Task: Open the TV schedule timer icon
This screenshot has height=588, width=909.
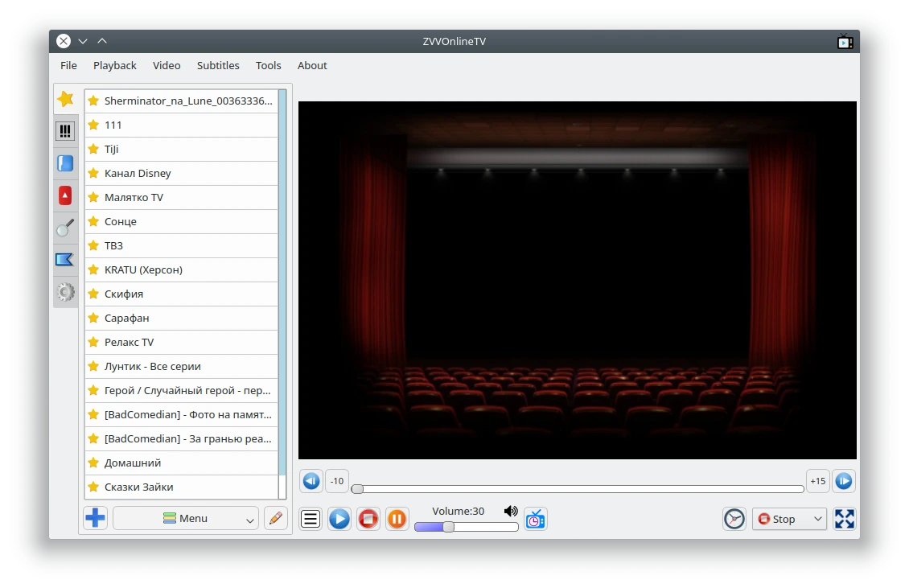Action: [536, 519]
